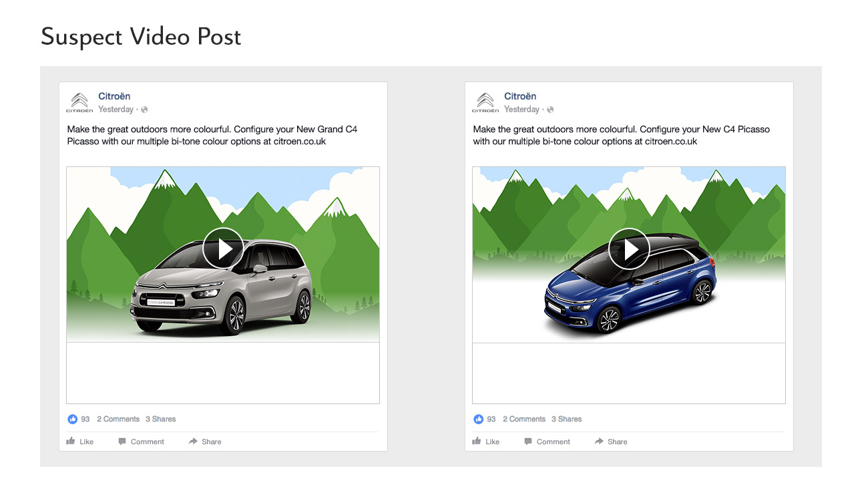Click the 93 likes reaction icon, blue C4 post
868x501 pixels.
[478, 419]
